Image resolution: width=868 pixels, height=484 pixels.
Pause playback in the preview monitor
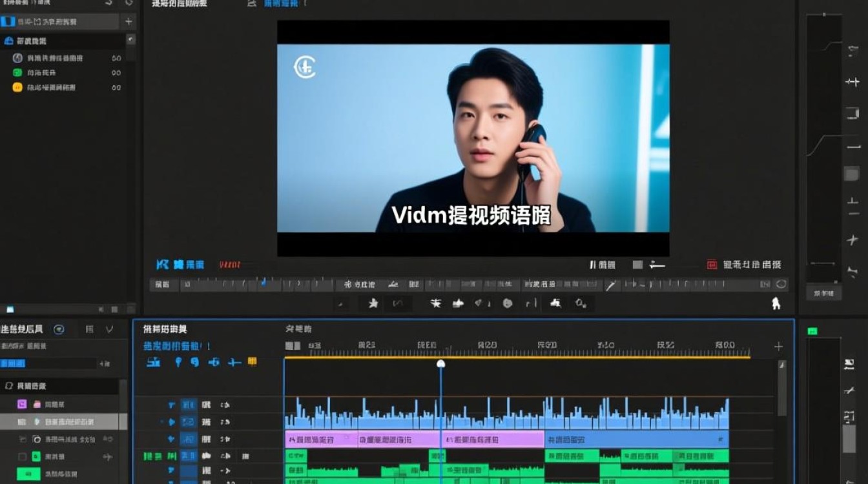tap(593, 265)
